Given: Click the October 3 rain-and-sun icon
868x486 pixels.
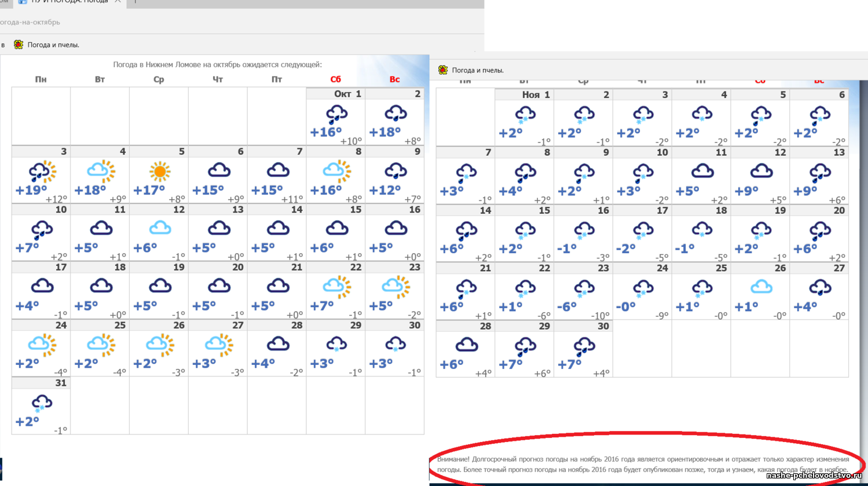Looking at the screenshot, I should (x=42, y=172).
